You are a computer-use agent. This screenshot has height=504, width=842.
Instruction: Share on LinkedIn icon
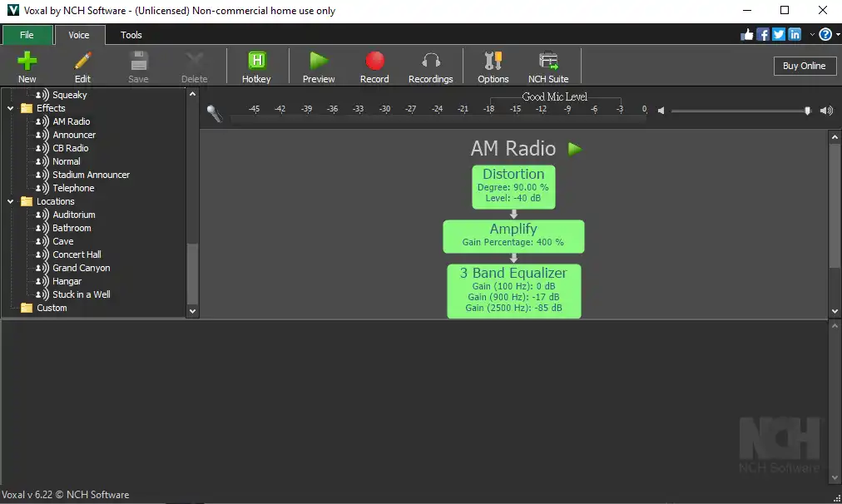[x=795, y=35]
